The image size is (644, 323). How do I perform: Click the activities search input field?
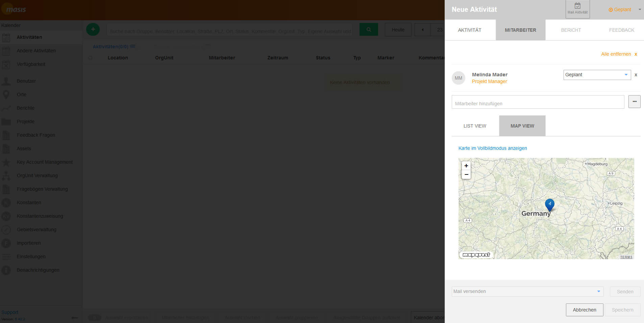pos(230,30)
